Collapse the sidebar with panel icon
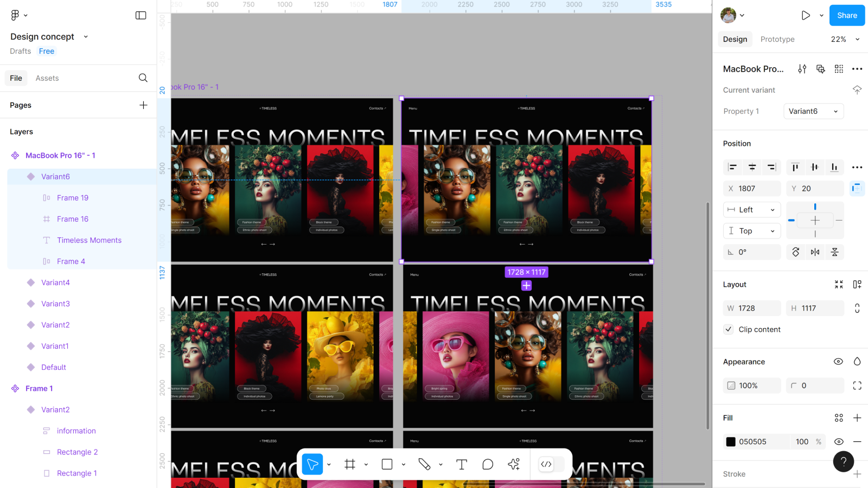 pyautogui.click(x=141, y=15)
